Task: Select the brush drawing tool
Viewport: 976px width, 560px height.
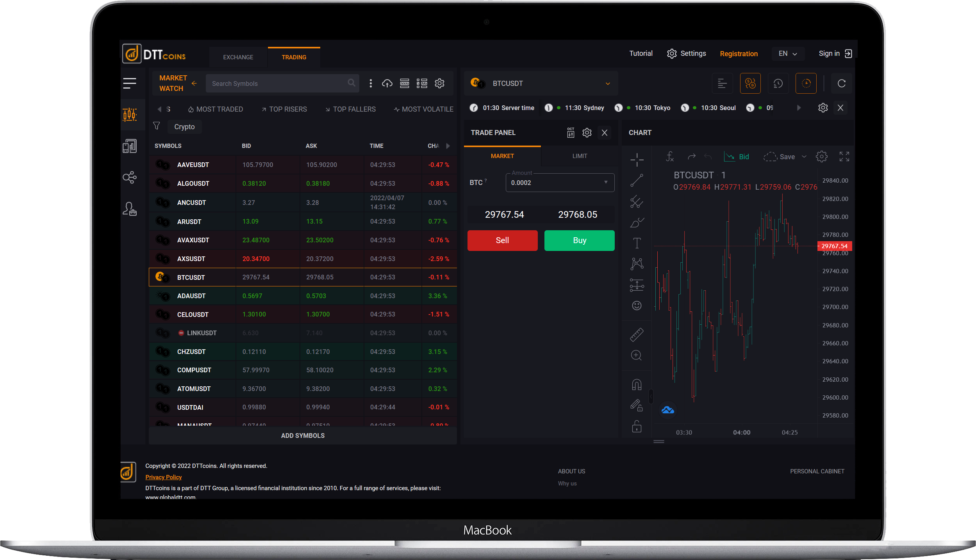Action: pyautogui.click(x=637, y=222)
